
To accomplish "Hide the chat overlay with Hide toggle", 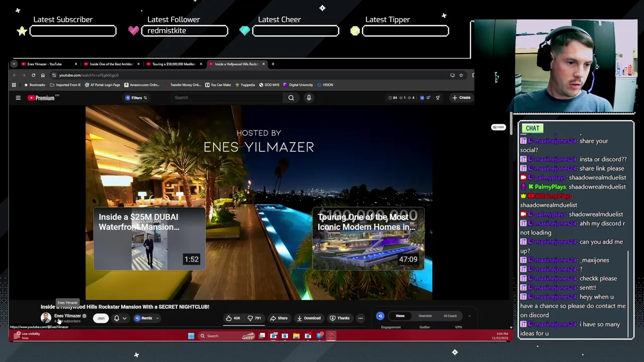I will click(498, 127).
